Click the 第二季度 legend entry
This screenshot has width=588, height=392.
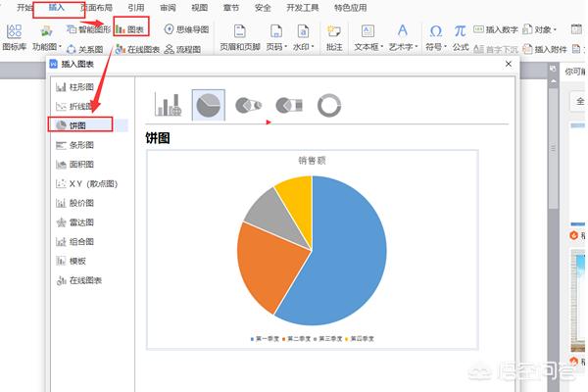[296, 339]
